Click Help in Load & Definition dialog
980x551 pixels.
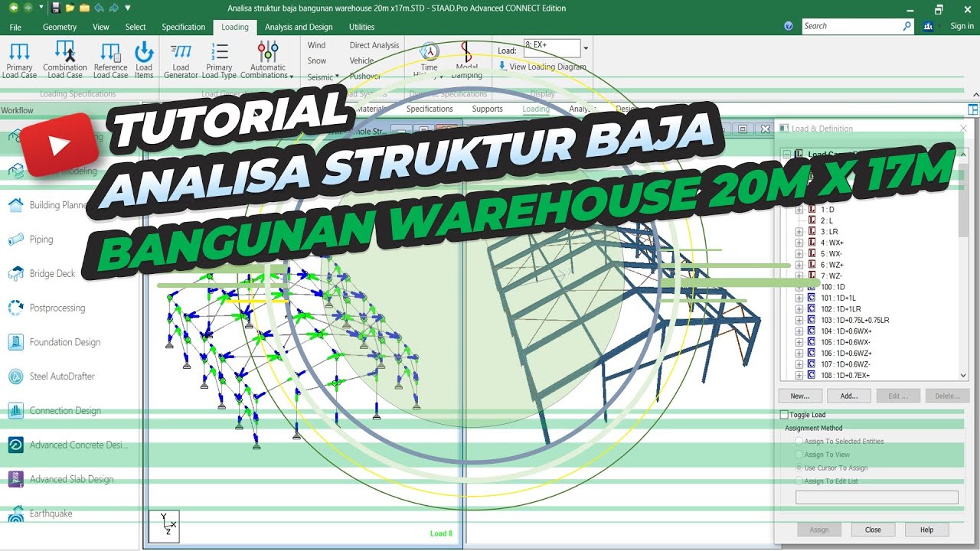pyautogui.click(x=927, y=530)
